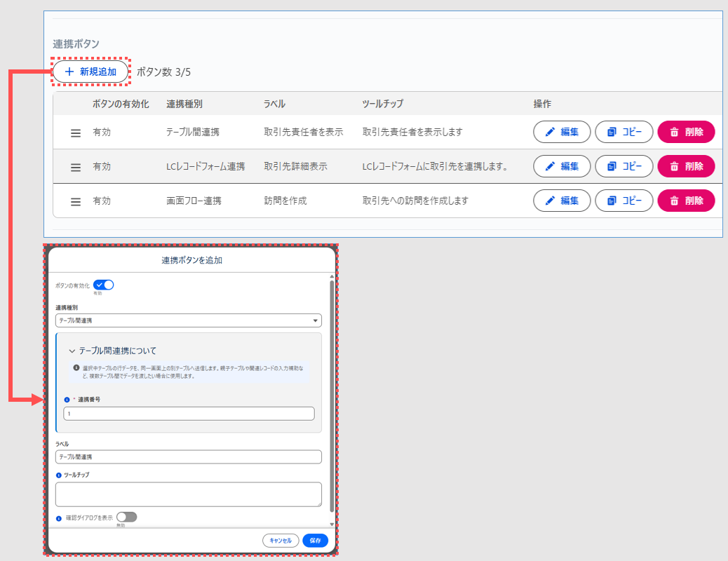Open the 連携種別 dropdown
728x561 pixels.
(189, 320)
